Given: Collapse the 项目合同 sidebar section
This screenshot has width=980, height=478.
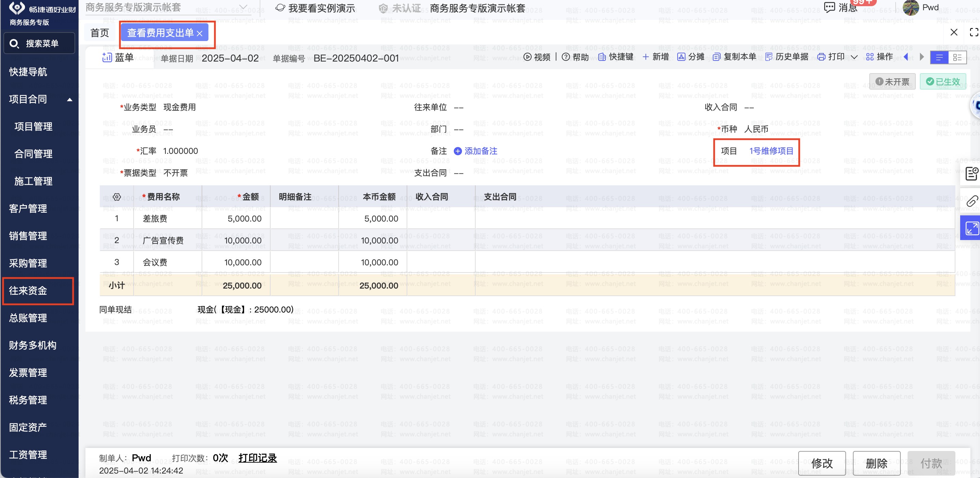Looking at the screenshot, I should pyautogui.click(x=70, y=100).
